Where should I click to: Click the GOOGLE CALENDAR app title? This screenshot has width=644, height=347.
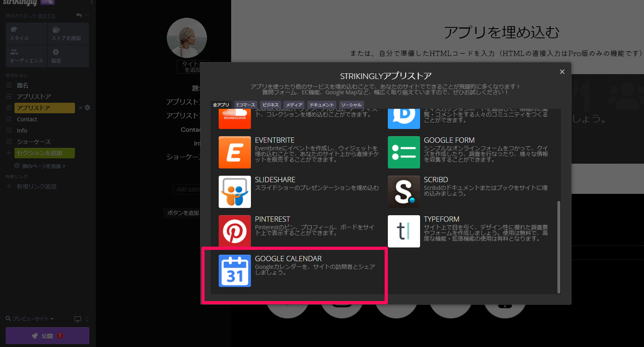pyautogui.click(x=288, y=259)
